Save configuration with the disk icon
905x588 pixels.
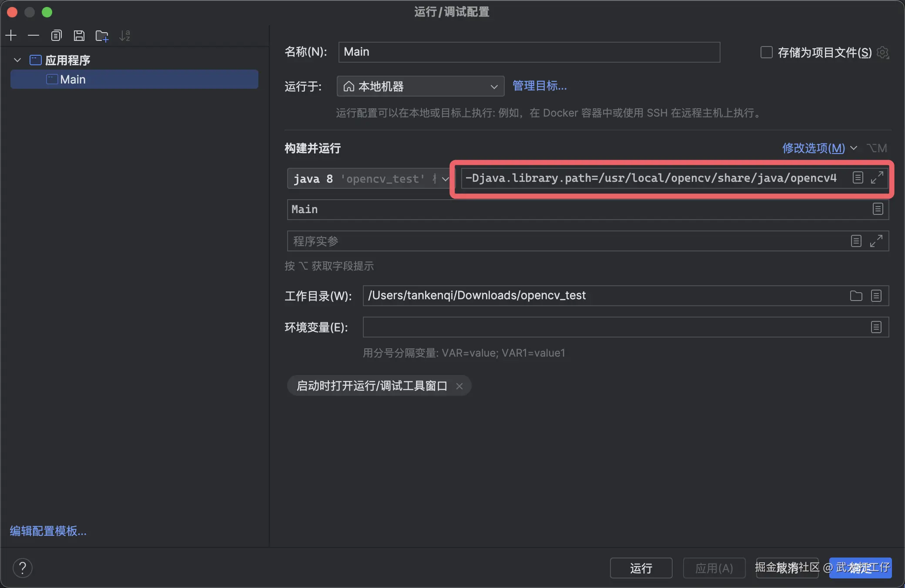point(79,35)
